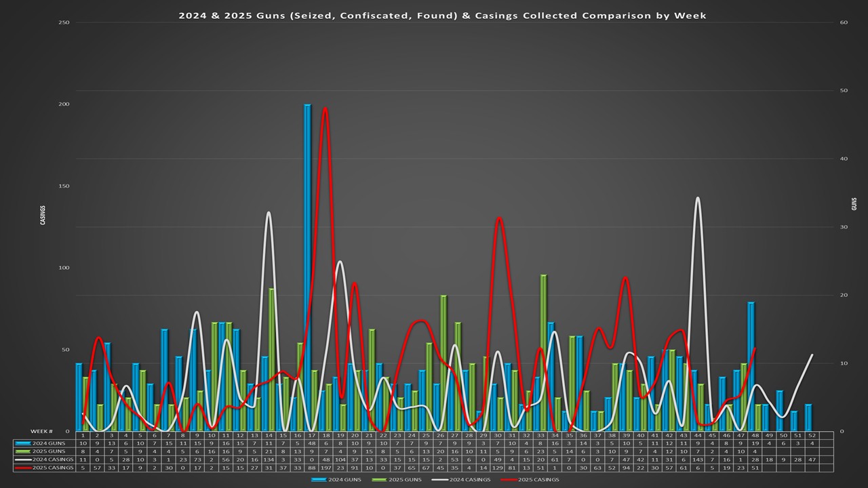Screen dimensions: 868x488
Task: Click the red line peak at week 18
Action: [x=325, y=108]
